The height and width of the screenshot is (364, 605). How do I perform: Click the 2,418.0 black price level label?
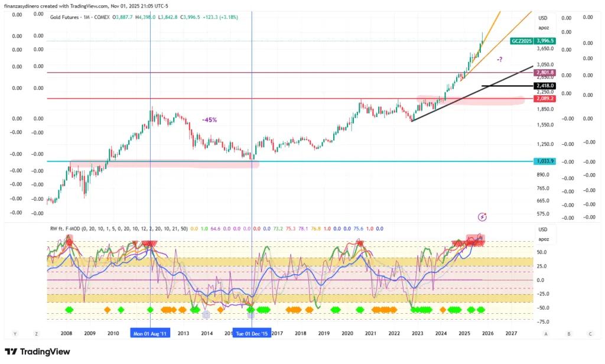pos(544,86)
